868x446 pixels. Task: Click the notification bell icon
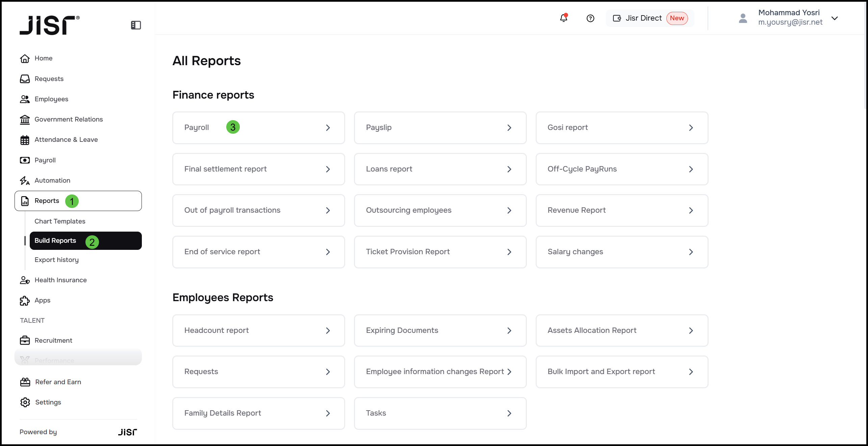[x=563, y=18]
